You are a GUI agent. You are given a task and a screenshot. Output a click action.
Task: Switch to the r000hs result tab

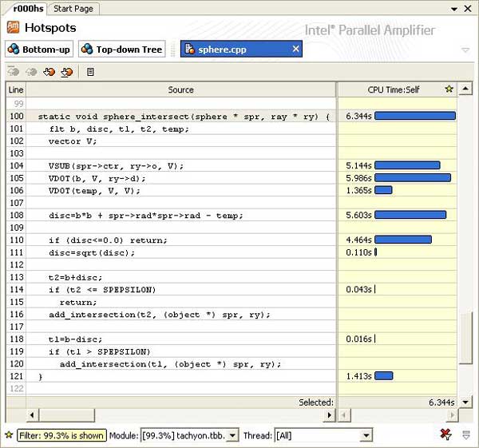point(28,8)
